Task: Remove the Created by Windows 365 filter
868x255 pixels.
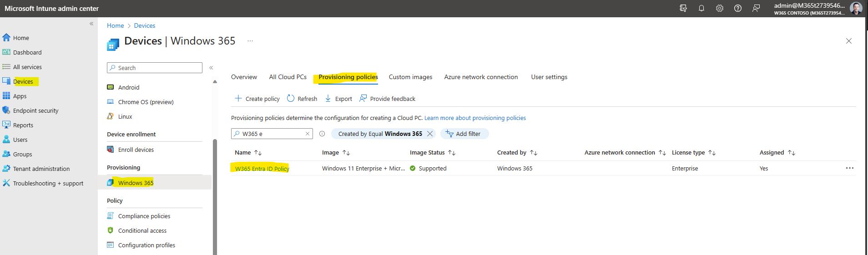Action: tap(430, 134)
